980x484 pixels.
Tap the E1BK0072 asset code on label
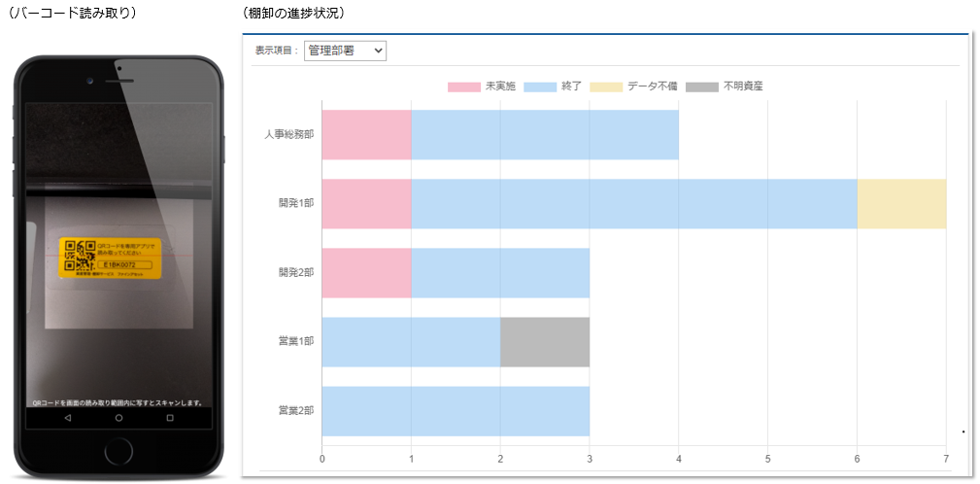point(119,263)
